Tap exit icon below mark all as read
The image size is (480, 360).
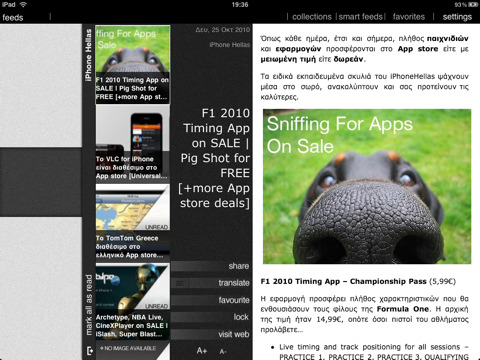[x=89, y=351]
